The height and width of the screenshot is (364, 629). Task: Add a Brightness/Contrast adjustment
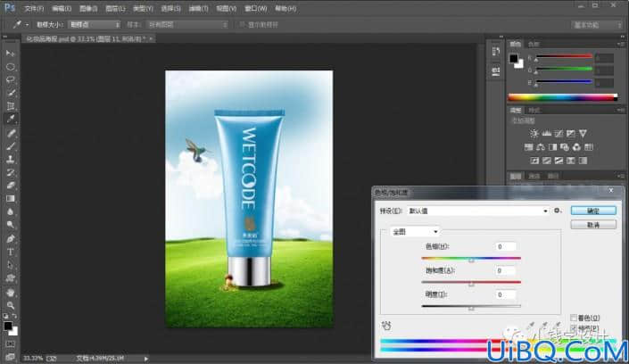tap(534, 133)
